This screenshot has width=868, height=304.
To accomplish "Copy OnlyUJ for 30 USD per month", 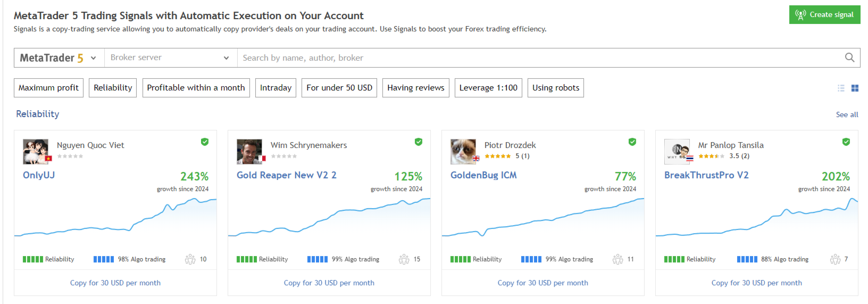I will [115, 283].
